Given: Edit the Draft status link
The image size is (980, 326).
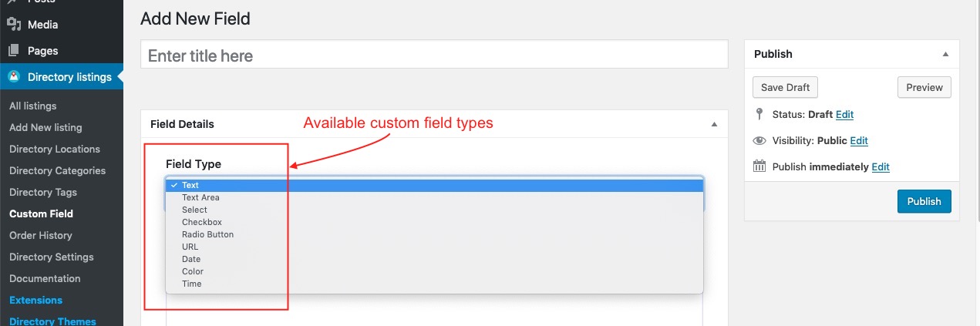Looking at the screenshot, I should click(x=844, y=114).
